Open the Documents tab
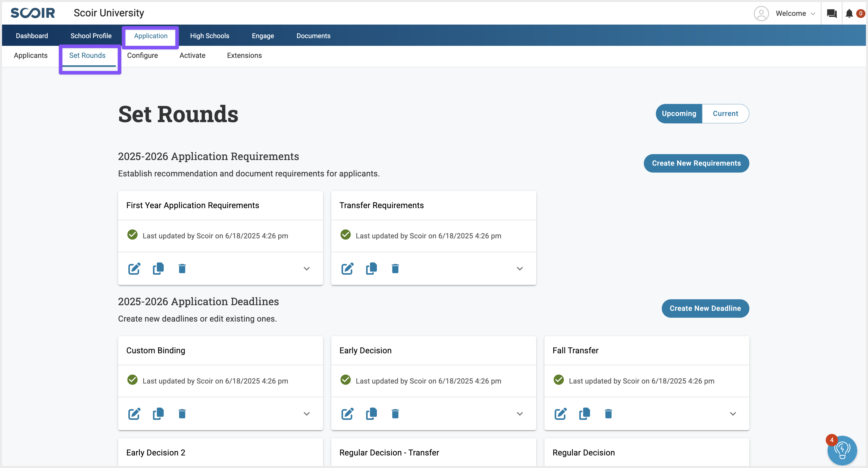 point(313,36)
